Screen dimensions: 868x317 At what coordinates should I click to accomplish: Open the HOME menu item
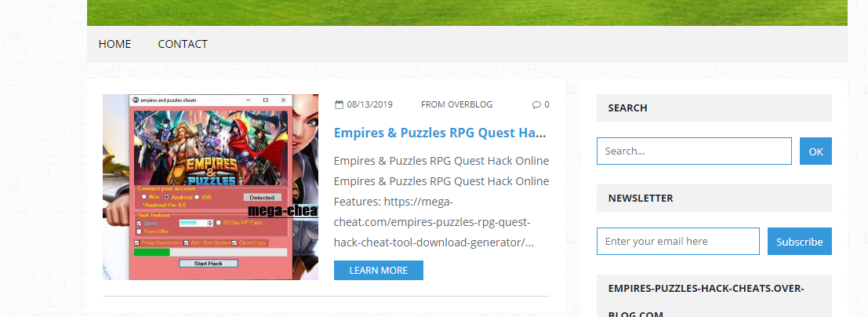tap(114, 44)
